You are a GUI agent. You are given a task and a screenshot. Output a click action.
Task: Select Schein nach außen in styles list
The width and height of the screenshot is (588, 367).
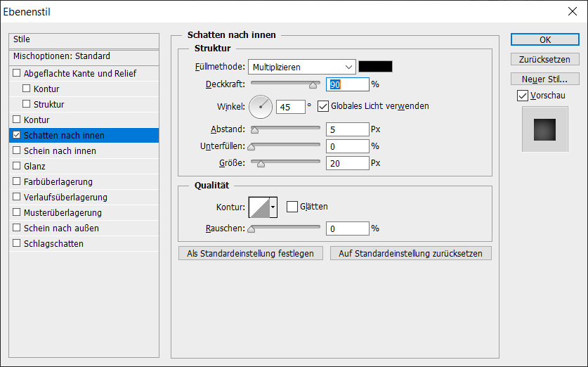[61, 228]
